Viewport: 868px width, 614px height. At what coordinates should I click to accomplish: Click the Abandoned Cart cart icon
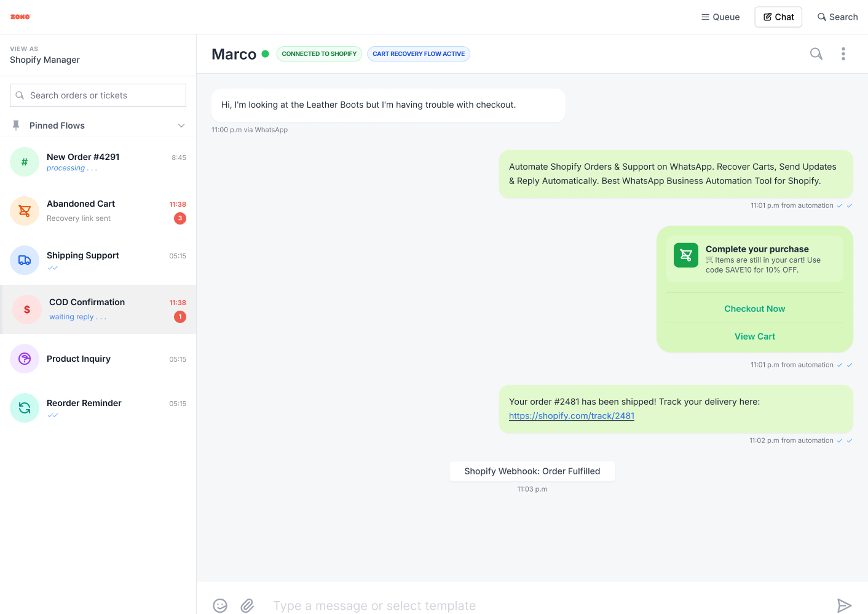25,211
